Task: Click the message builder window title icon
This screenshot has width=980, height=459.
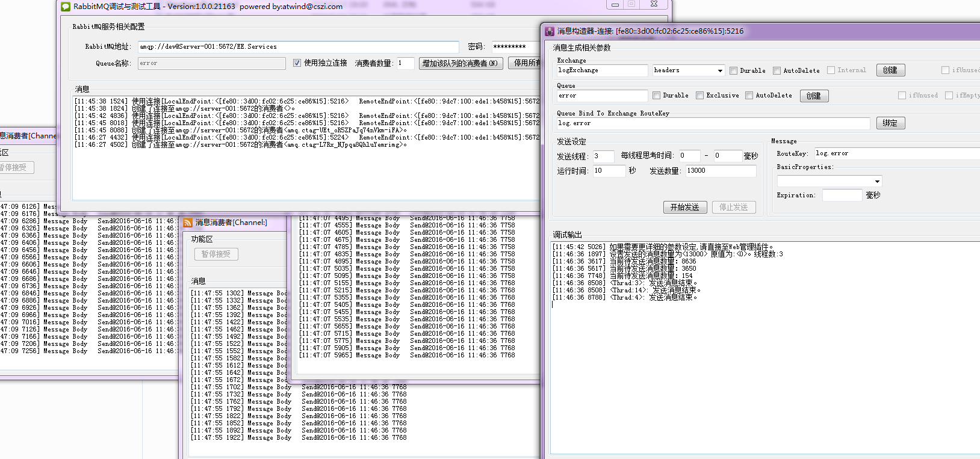Action: tap(549, 31)
